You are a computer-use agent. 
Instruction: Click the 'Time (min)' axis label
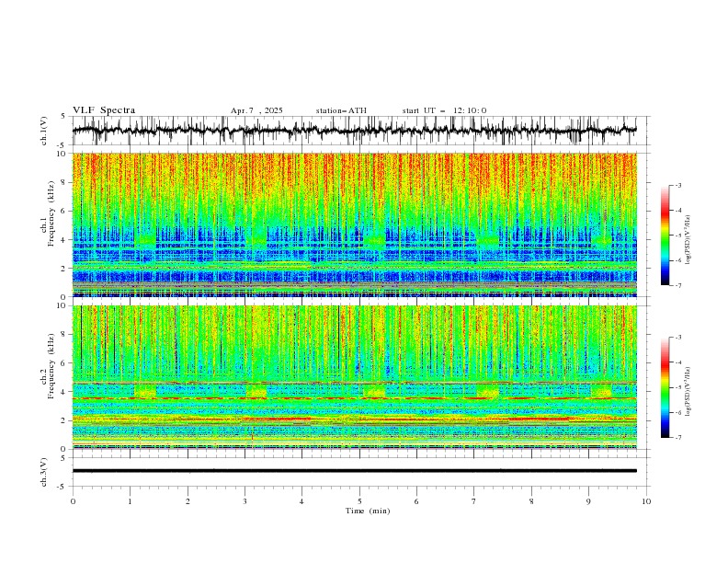368,511
